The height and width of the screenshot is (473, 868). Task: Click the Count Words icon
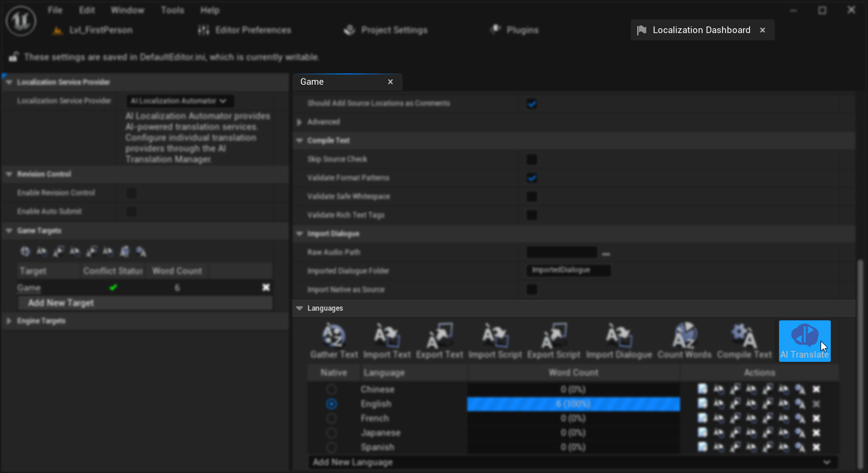[684, 335]
